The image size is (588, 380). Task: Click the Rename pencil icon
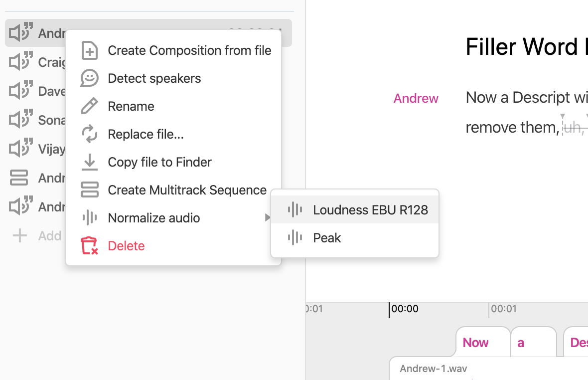(89, 106)
